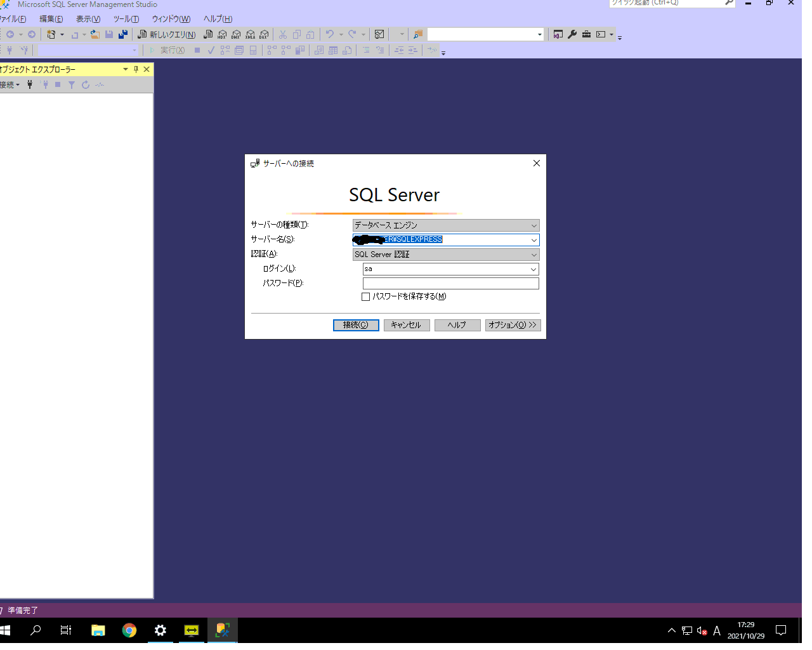812x650 pixels.
Task: Pin the Object Explorer panel
Action: [136, 69]
